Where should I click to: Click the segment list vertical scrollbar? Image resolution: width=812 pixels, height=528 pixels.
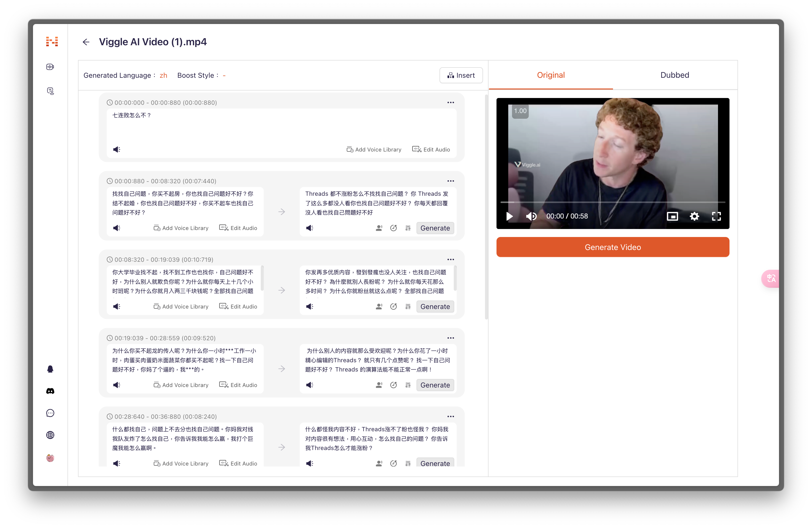[486, 207]
